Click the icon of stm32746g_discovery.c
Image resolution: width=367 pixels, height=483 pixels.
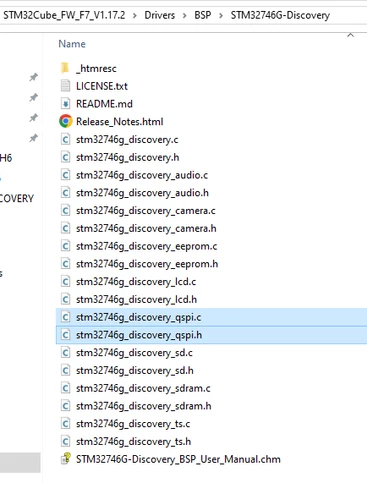click(65, 139)
